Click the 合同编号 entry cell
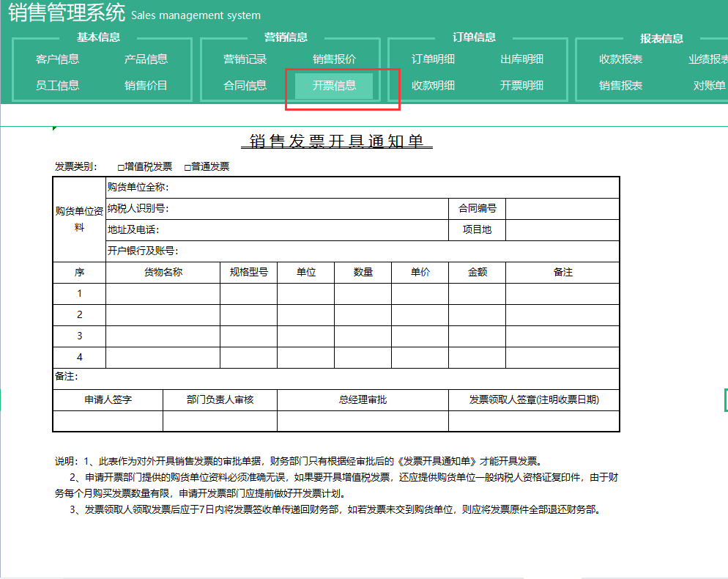The width and height of the screenshot is (728, 579). (x=562, y=208)
